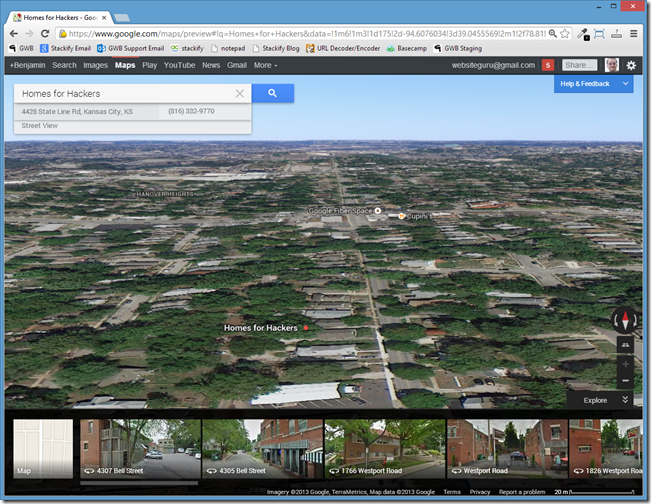651x504 pixels.
Task: Open the Maps tab in Google bar
Action: (x=125, y=65)
